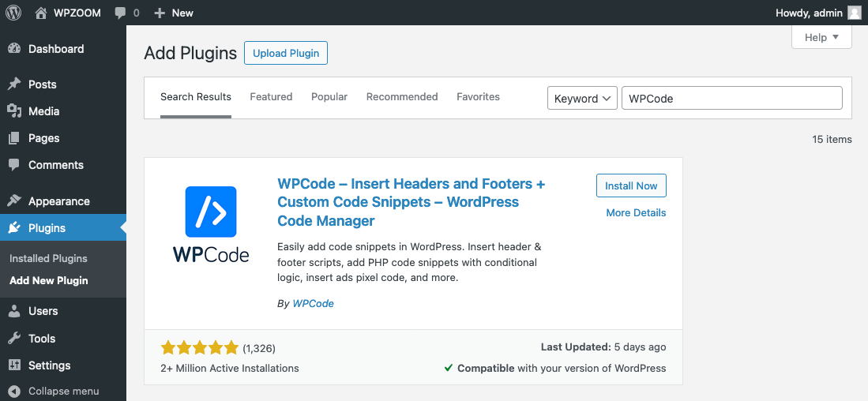The image size is (868, 401).
Task: Click the 15 items count text
Action: coord(832,140)
